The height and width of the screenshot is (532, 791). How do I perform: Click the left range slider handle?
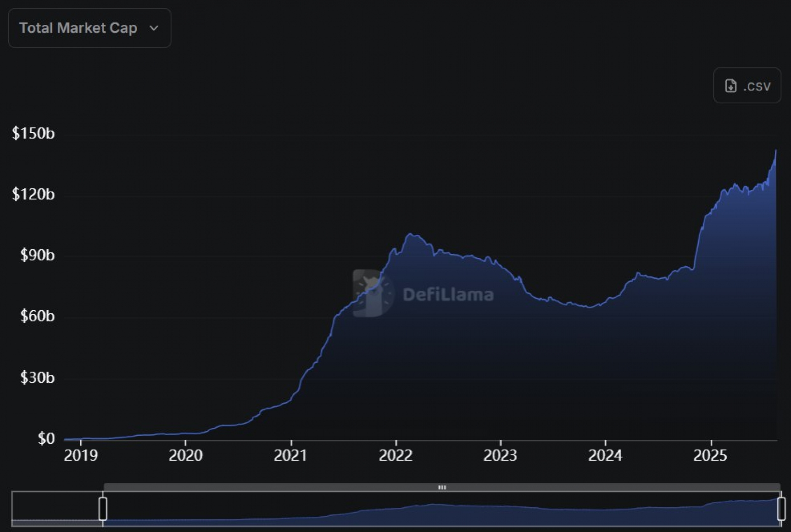point(103,509)
